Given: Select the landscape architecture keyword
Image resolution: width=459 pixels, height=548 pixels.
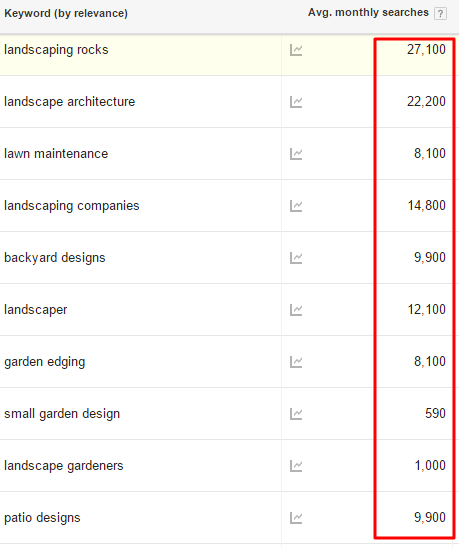Looking at the screenshot, I should pos(70,102).
